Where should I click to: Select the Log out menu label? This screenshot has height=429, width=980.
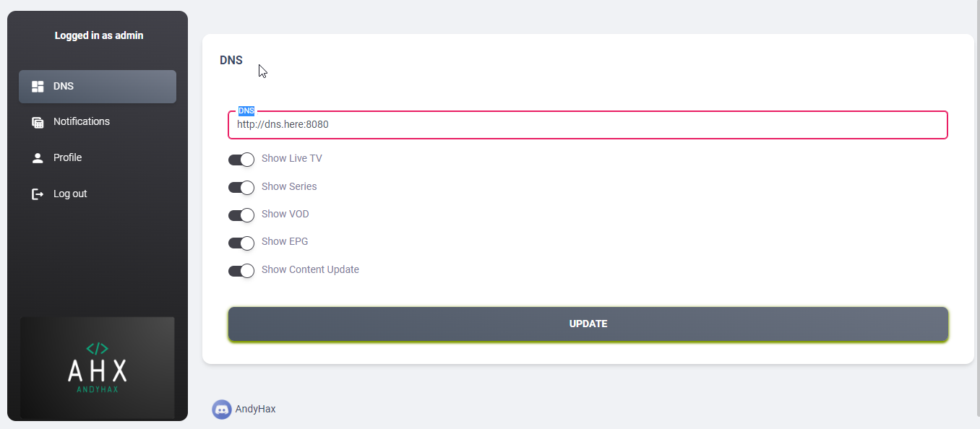coord(70,194)
